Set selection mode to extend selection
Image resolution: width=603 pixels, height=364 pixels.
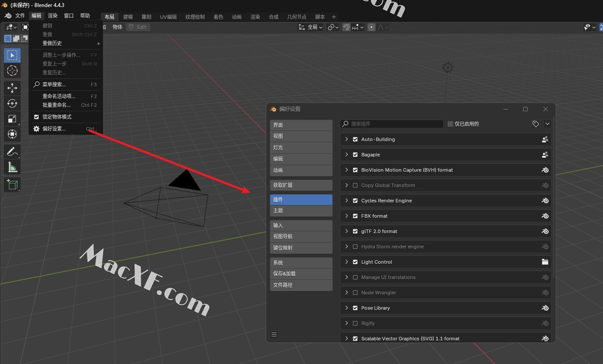click(x=16, y=39)
